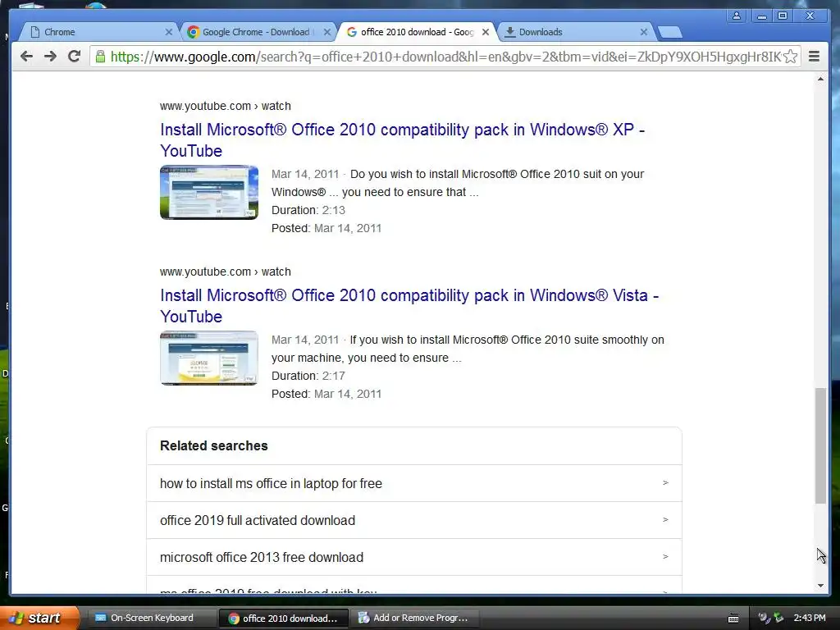The image size is (840, 630).
Task: Close the Downloads tab
Action: (x=644, y=32)
